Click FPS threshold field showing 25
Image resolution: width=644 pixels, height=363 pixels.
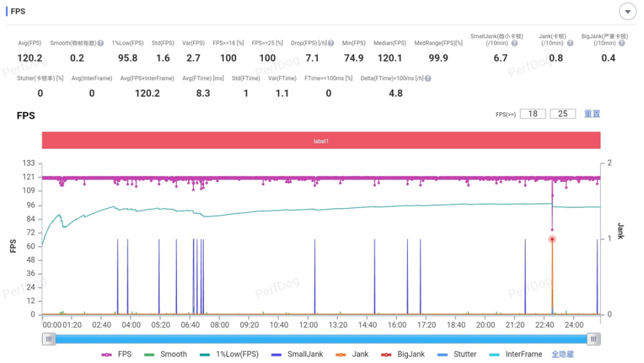(563, 114)
